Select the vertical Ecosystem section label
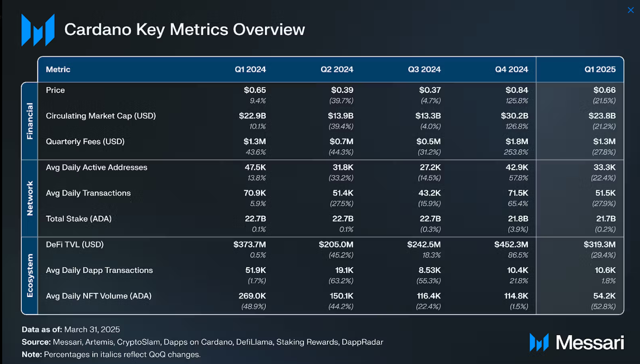Viewport: 640px width, 364px height. 30,276
